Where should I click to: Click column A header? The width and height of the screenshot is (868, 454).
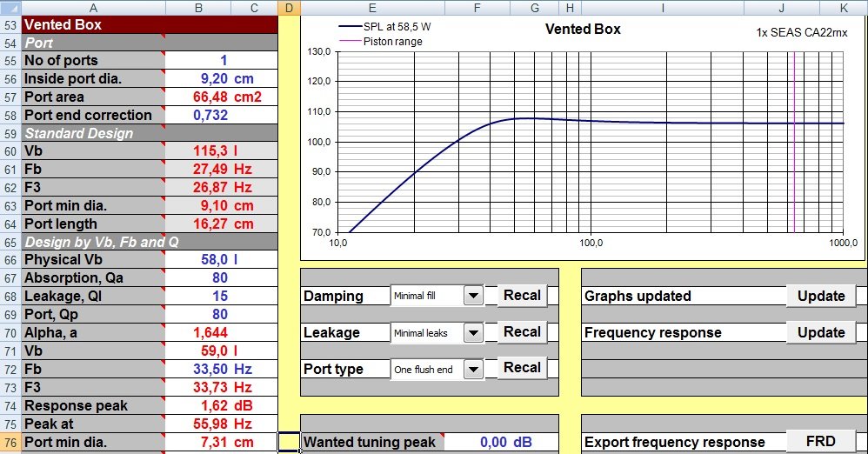pyautogui.click(x=92, y=8)
